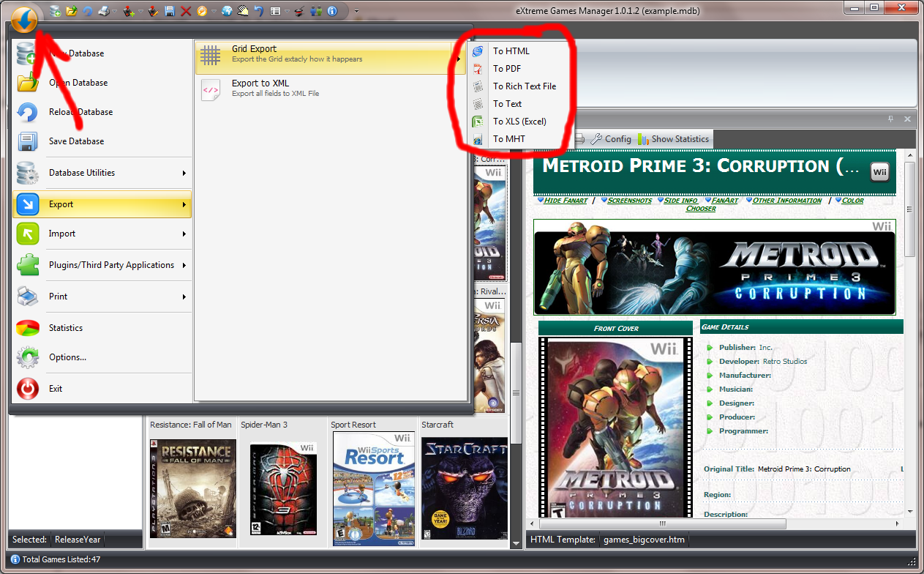This screenshot has height=574, width=924.
Task: Export grid To HTML
Action: (511, 51)
